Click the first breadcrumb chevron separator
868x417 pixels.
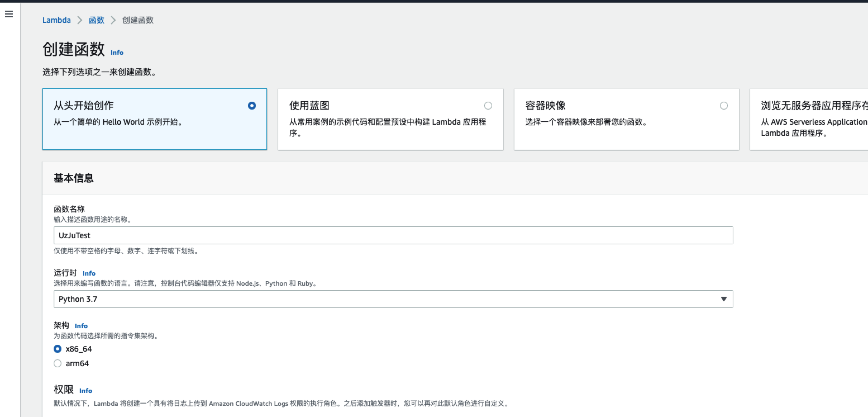tap(80, 20)
